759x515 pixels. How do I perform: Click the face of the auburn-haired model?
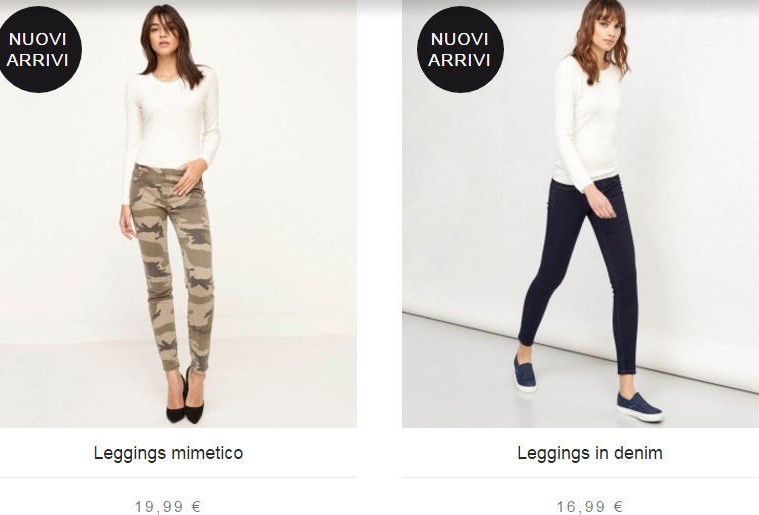click(x=605, y=30)
